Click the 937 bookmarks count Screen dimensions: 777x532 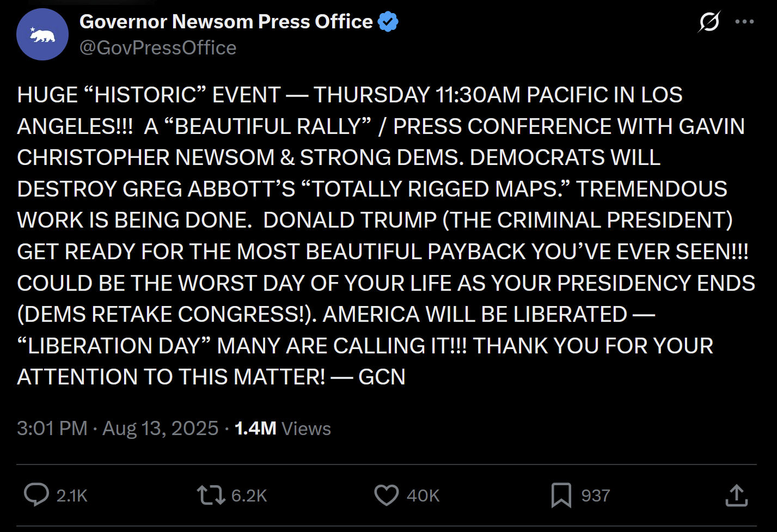596,496
